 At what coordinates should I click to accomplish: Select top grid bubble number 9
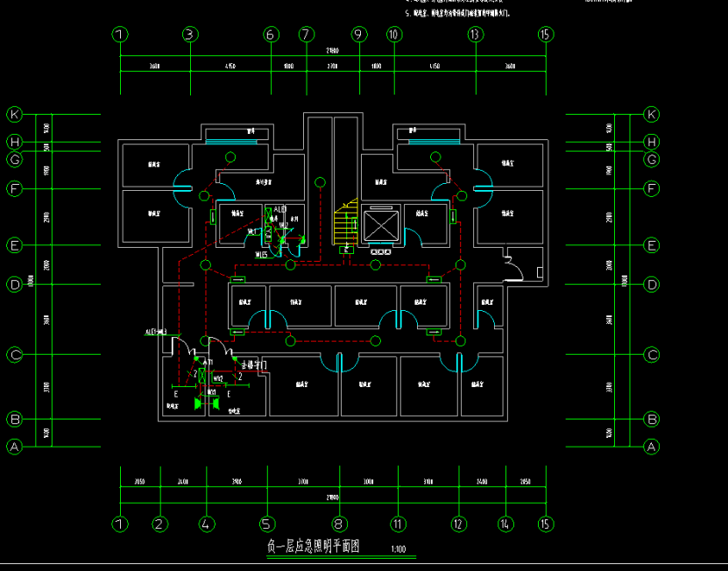coord(358,35)
